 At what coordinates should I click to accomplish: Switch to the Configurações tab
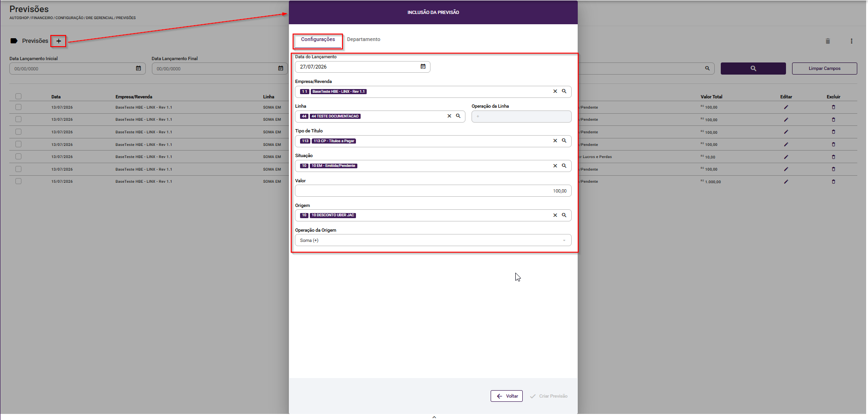[318, 40]
